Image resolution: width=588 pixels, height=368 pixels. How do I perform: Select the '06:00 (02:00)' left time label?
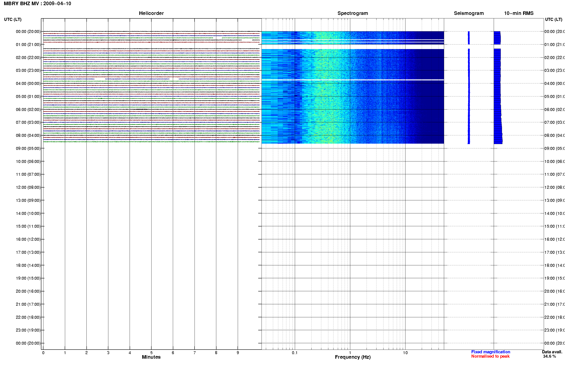click(x=28, y=109)
